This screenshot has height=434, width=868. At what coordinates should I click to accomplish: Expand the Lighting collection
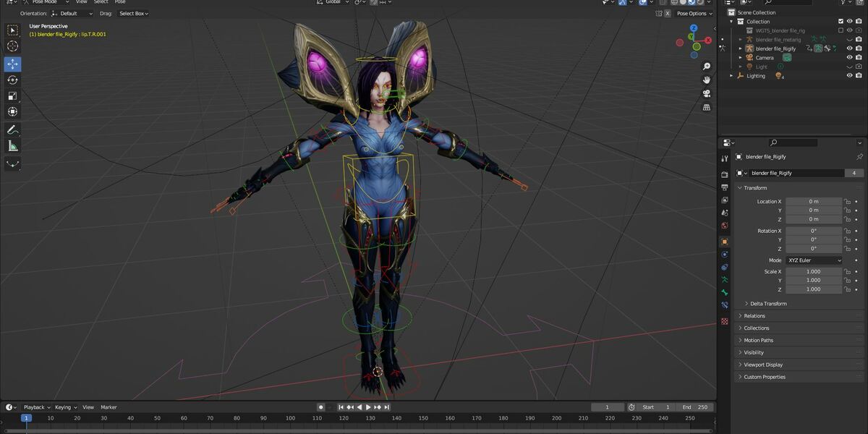[x=731, y=75]
